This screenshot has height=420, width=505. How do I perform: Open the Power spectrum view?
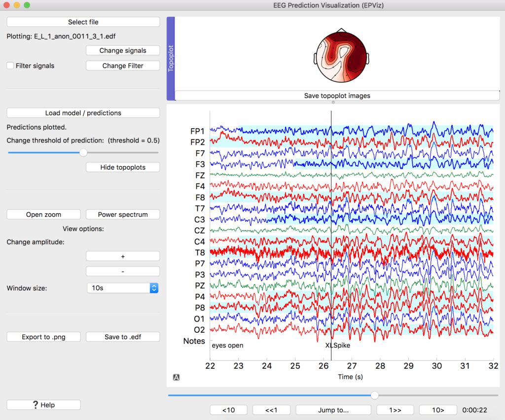click(x=122, y=214)
